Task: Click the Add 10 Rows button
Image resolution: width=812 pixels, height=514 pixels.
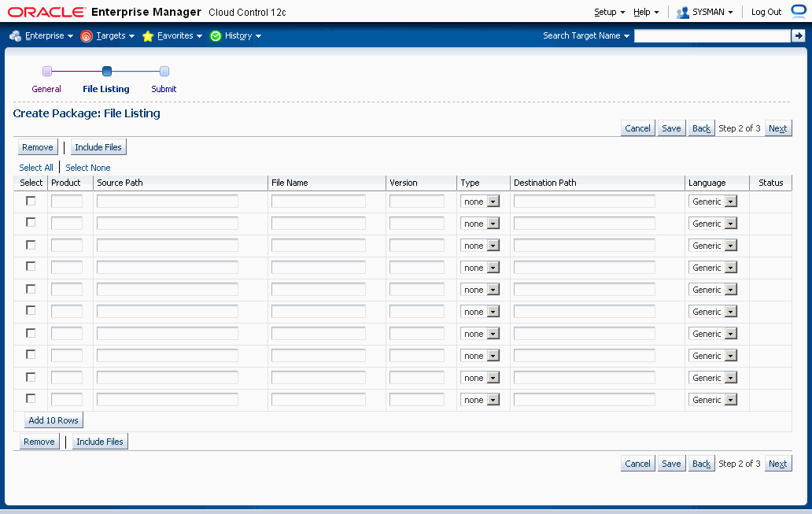Action: click(x=54, y=420)
